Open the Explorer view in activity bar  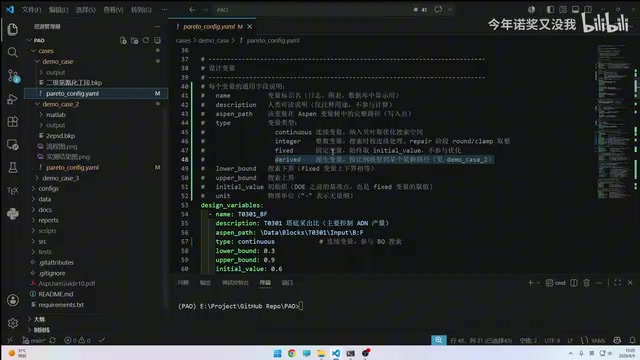[13, 29]
